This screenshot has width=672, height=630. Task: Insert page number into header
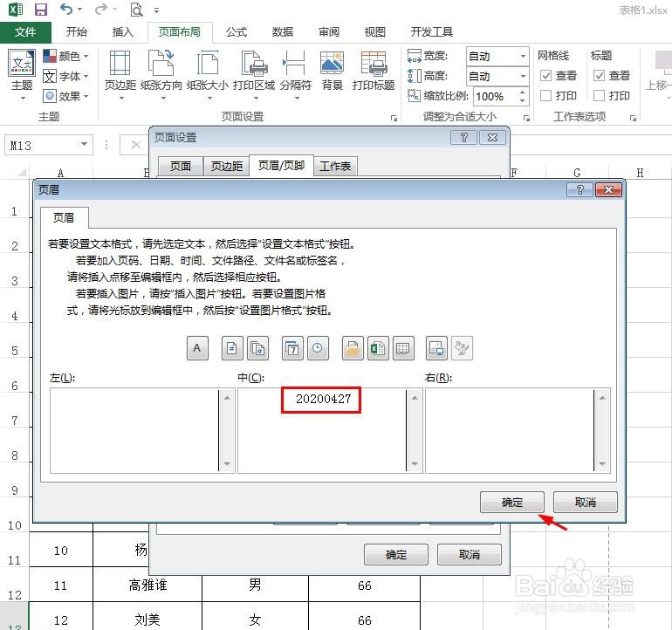[x=232, y=348]
